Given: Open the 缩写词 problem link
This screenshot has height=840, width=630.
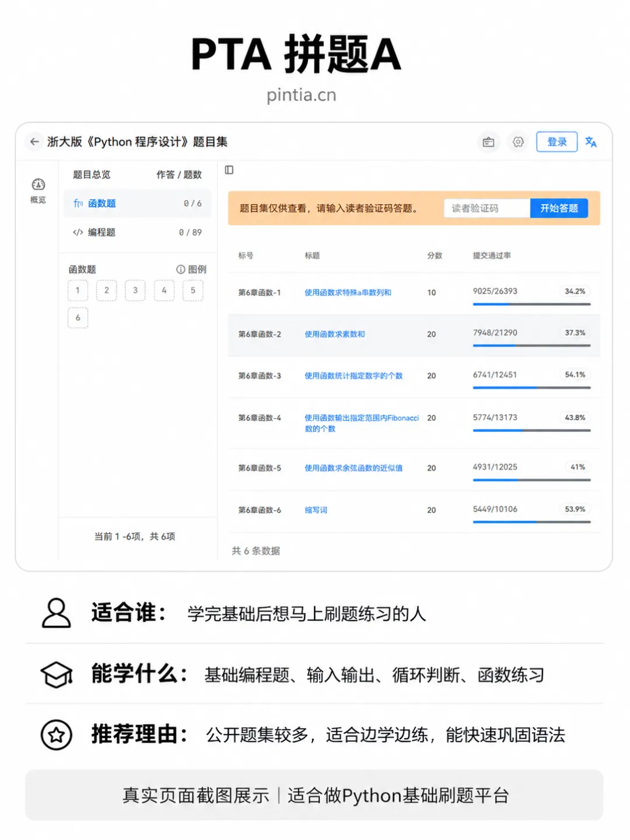Looking at the screenshot, I should [316, 510].
